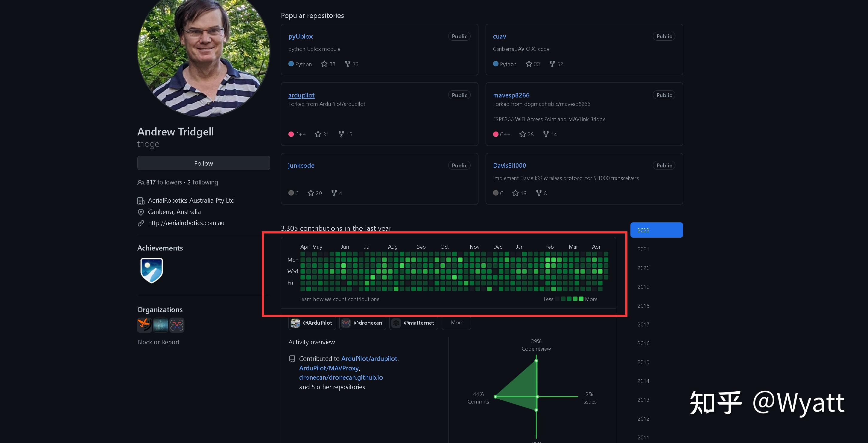Expand the More organizations dropdown
Viewport: 868px width, 443px height.
point(457,323)
